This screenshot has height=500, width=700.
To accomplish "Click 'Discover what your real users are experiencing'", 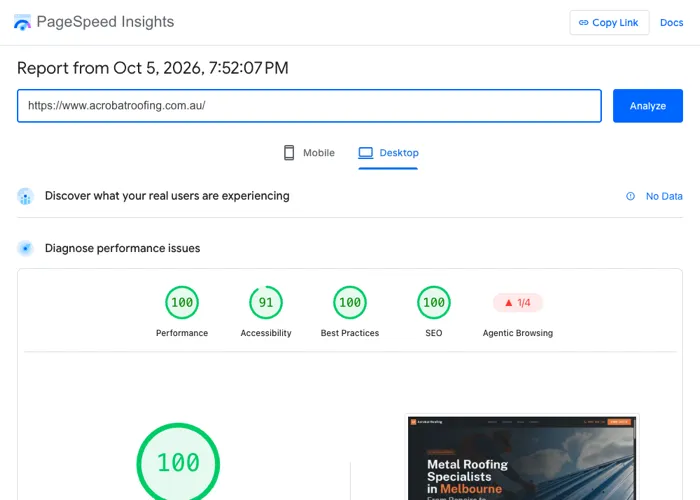I will tap(167, 196).
